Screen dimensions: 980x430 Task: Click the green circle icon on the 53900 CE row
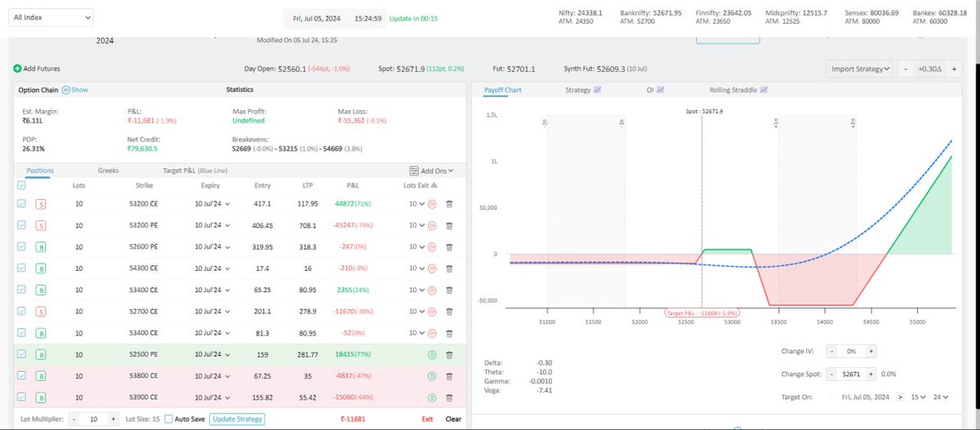pyautogui.click(x=432, y=397)
